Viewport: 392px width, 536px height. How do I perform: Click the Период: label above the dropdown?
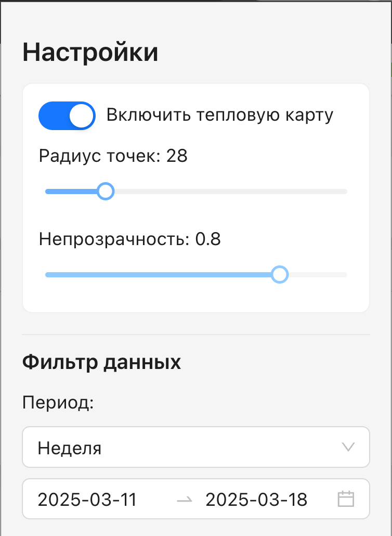tap(58, 403)
